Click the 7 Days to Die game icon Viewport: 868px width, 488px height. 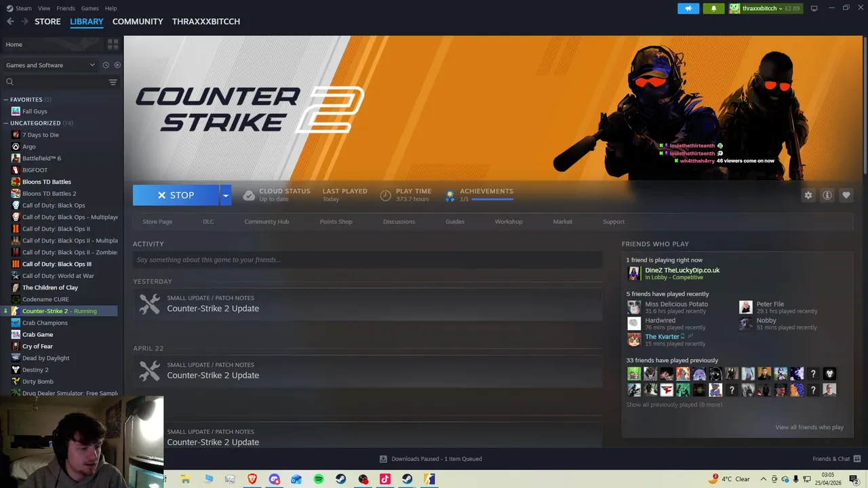[x=16, y=135]
